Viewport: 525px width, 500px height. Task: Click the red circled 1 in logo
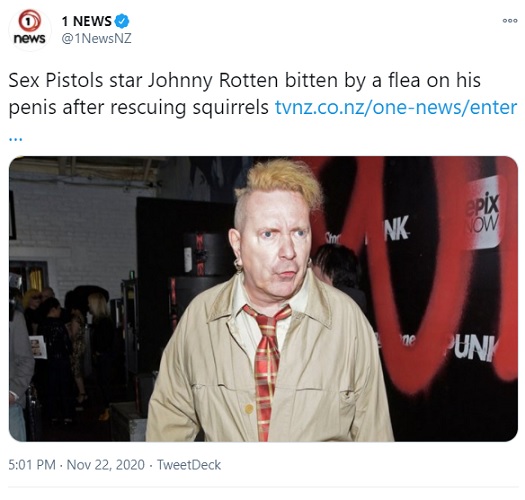[29, 21]
